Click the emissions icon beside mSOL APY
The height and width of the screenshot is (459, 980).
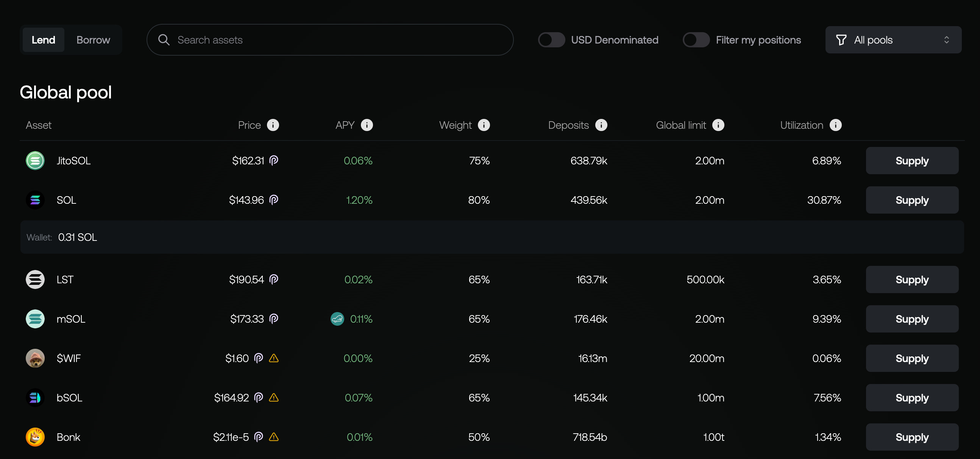[x=337, y=319]
